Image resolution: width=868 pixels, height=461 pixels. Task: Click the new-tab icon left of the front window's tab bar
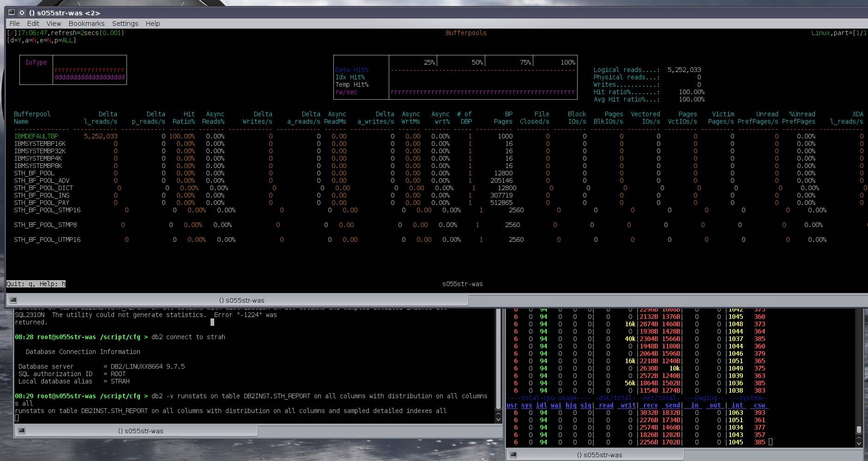pyautogui.click(x=13, y=300)
